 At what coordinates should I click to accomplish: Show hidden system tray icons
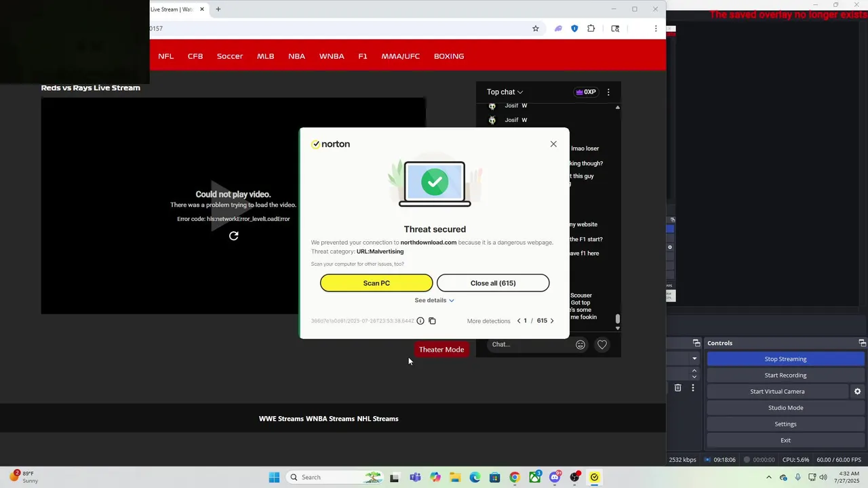pyautogui.click(x=768, y=477)
